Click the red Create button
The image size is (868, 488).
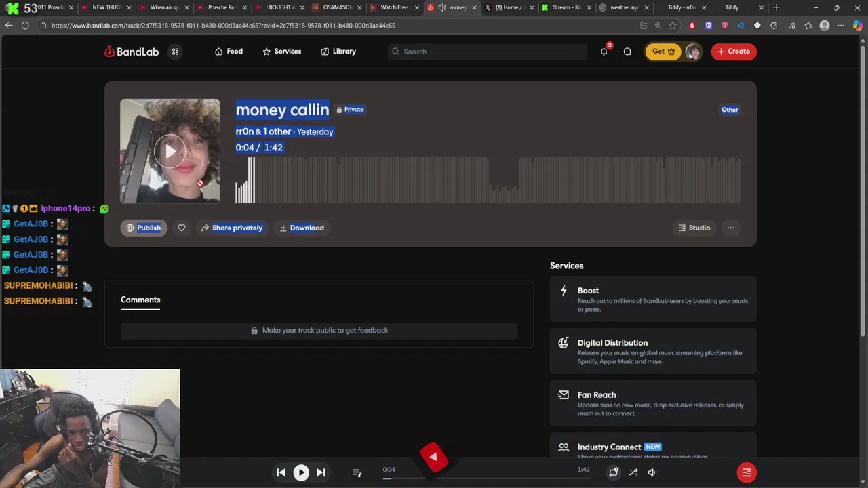tap(734, 52)
